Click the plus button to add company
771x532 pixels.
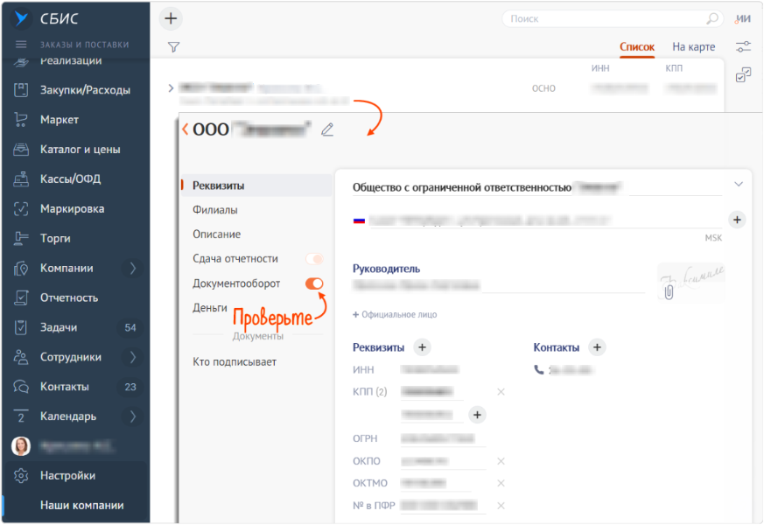[172, 18]
